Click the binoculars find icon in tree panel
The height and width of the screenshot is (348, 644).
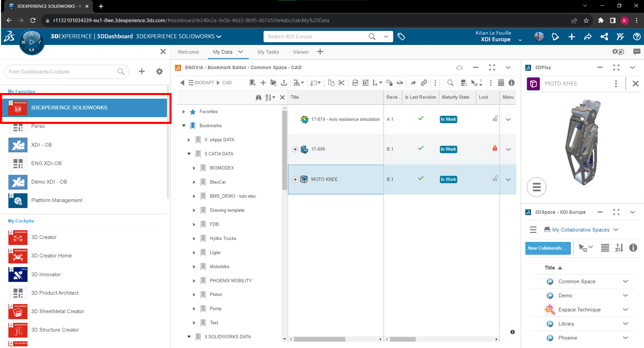tap(259, 97)
